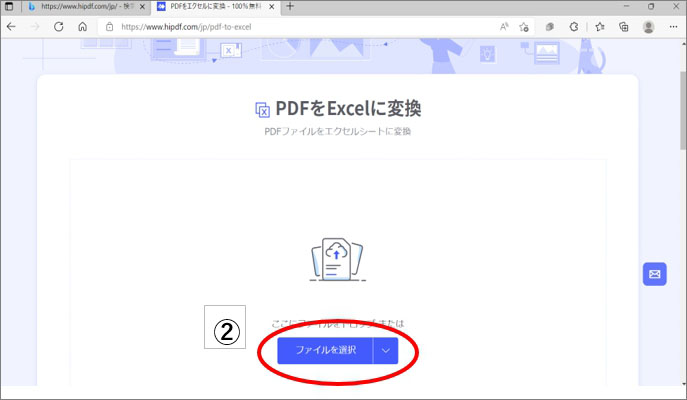Screen dimensions: 687x400
Task: Click the site lock icon in address bar
Action: 110,27
